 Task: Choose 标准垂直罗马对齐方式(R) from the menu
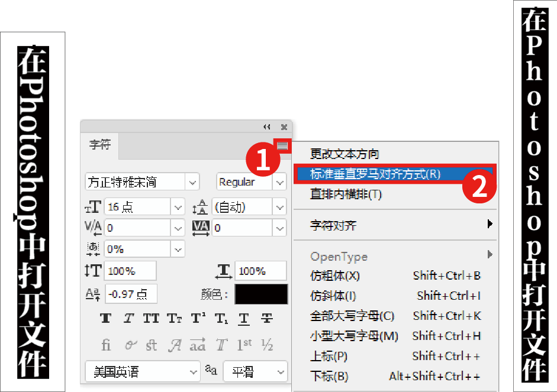click(375, 174)
